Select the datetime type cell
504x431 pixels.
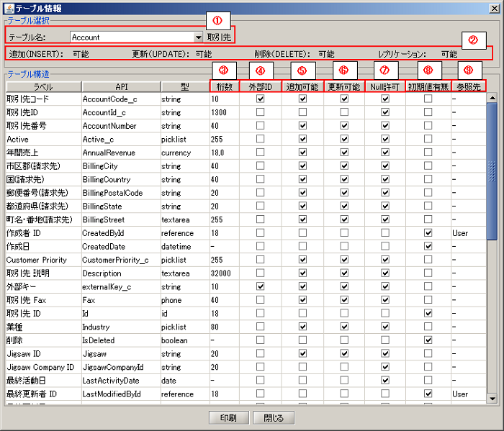(185, 246)
